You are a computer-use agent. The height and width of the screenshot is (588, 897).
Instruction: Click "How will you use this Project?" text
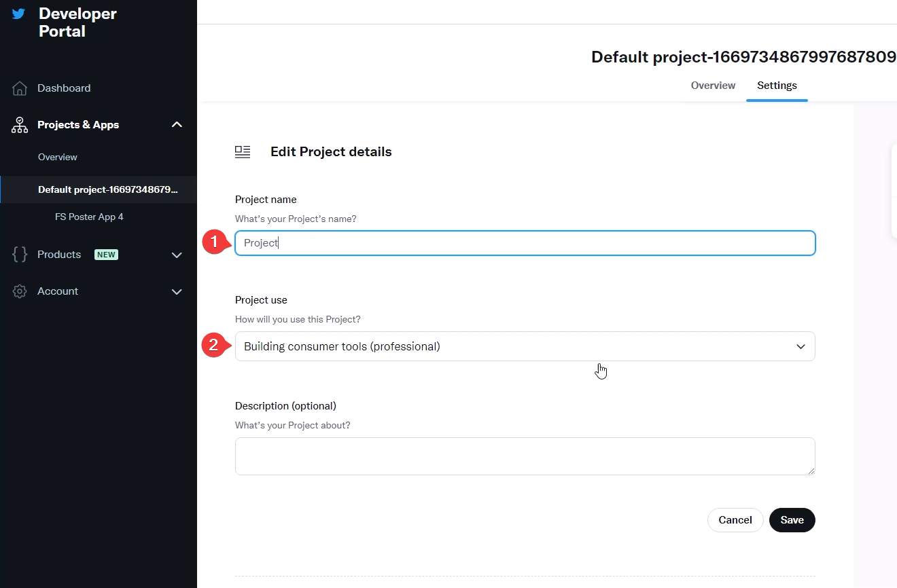pos(298,320)
